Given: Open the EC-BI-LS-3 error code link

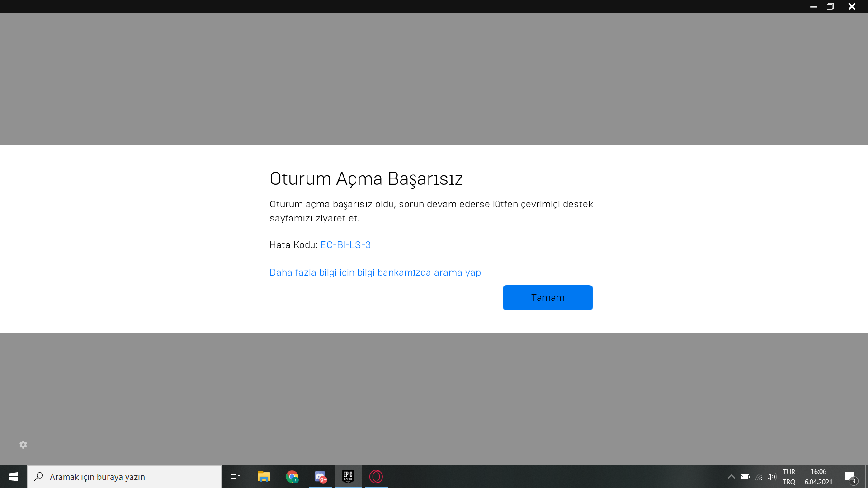Looking at the screenshot, I should pos(345,245).
